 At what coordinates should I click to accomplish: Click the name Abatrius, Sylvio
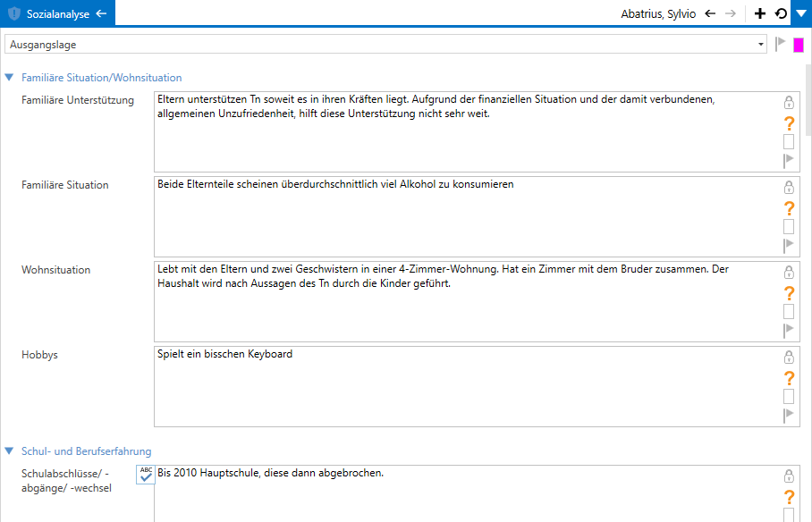point(658,13)
